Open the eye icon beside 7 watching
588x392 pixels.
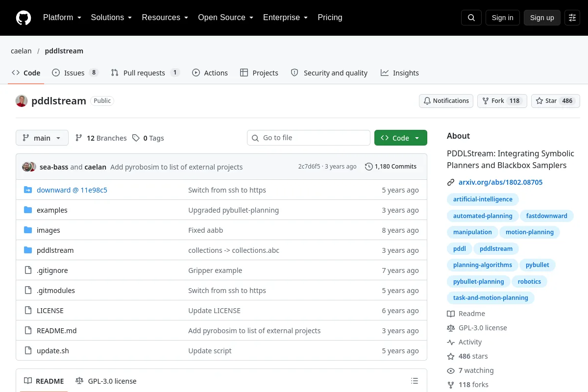[x=451, y=370]
